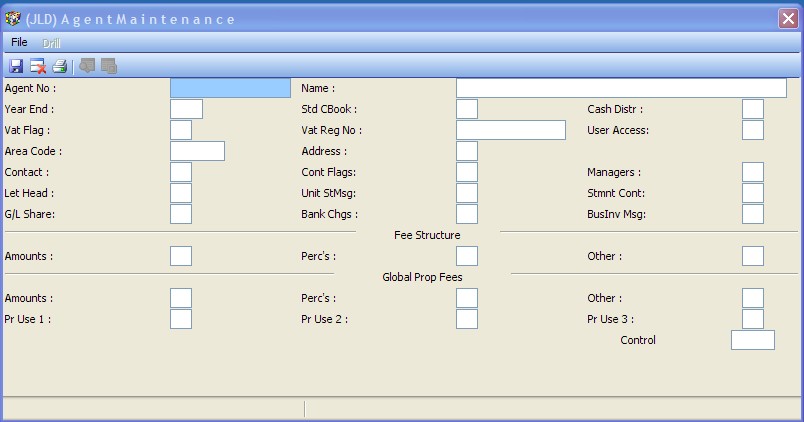Click the Delete record icon with red X

point(38,66)
